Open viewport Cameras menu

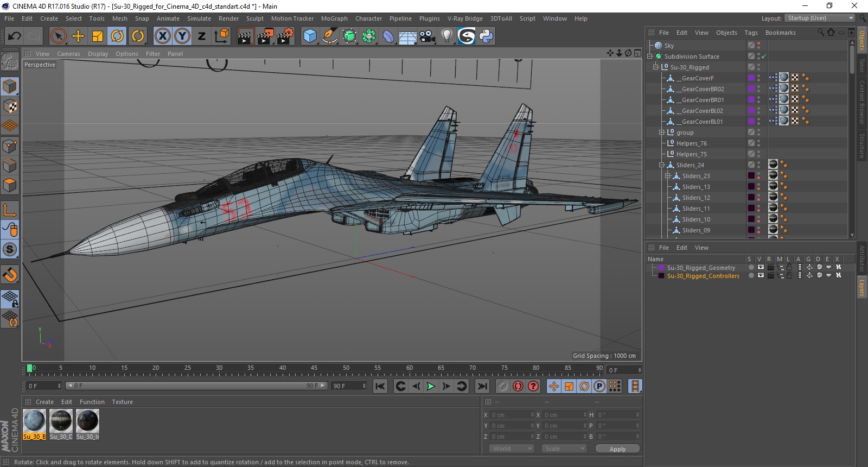click(x=68, y=54)
